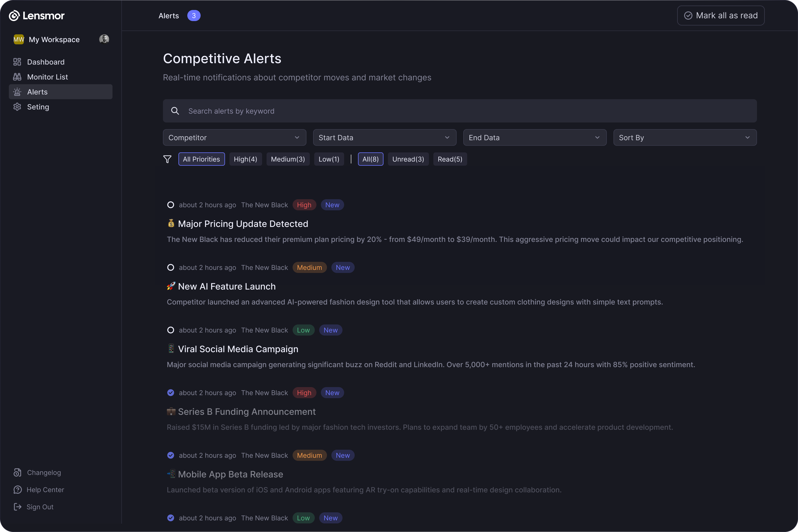
Task: Open the Start Data dropdown
Action: click(x=384, y=137)
